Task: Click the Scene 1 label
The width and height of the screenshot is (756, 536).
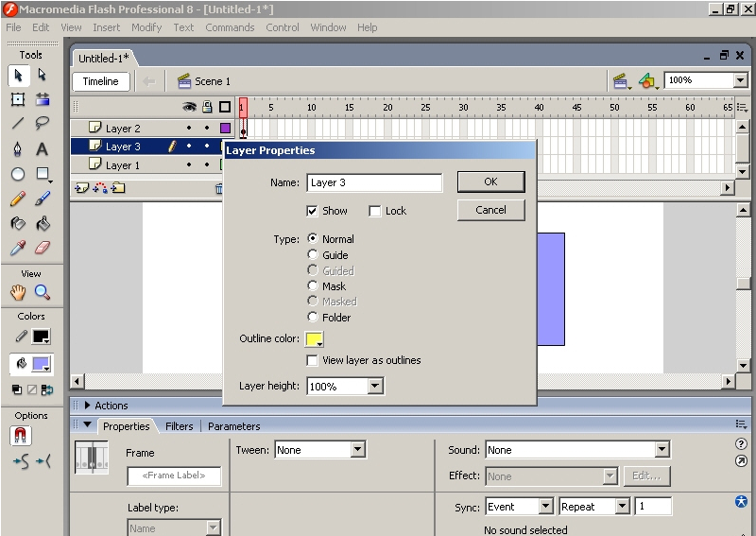Action: (x=213, y=81)
